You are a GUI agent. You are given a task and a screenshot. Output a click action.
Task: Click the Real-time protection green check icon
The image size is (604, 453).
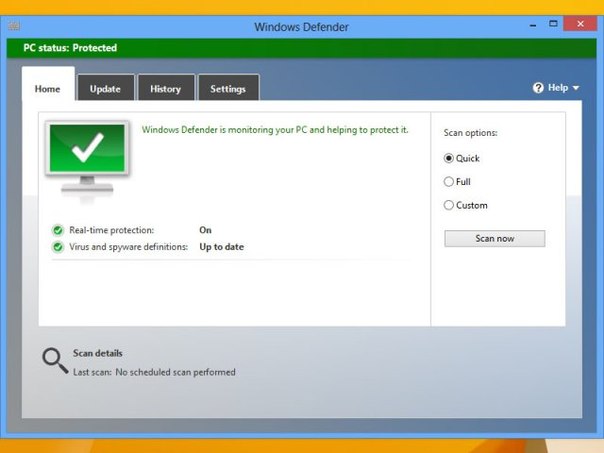58,230
